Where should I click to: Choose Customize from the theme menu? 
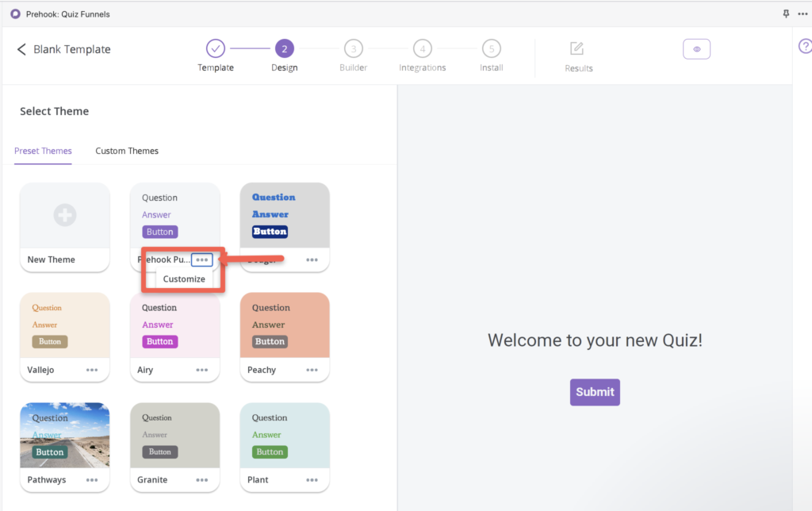(x=184, y=279)
